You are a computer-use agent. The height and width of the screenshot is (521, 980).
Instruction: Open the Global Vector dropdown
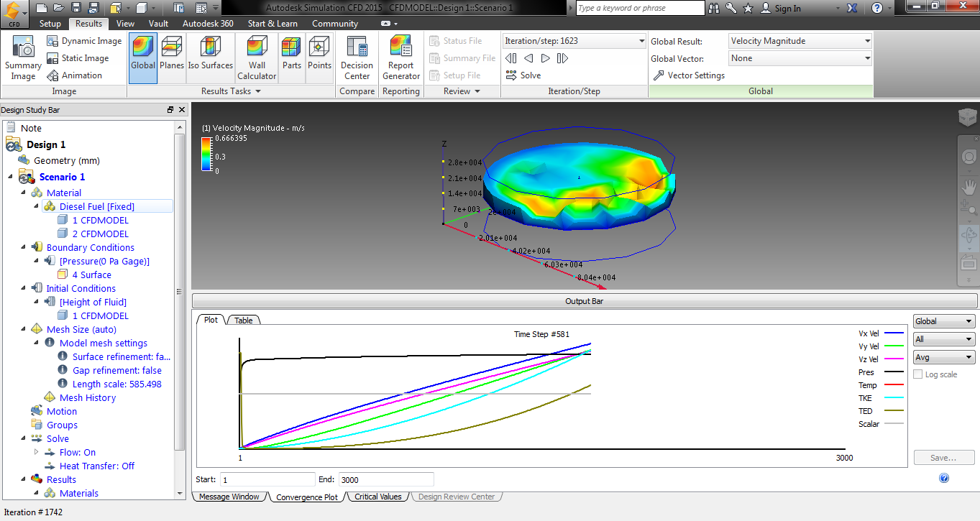click(799, 58)
